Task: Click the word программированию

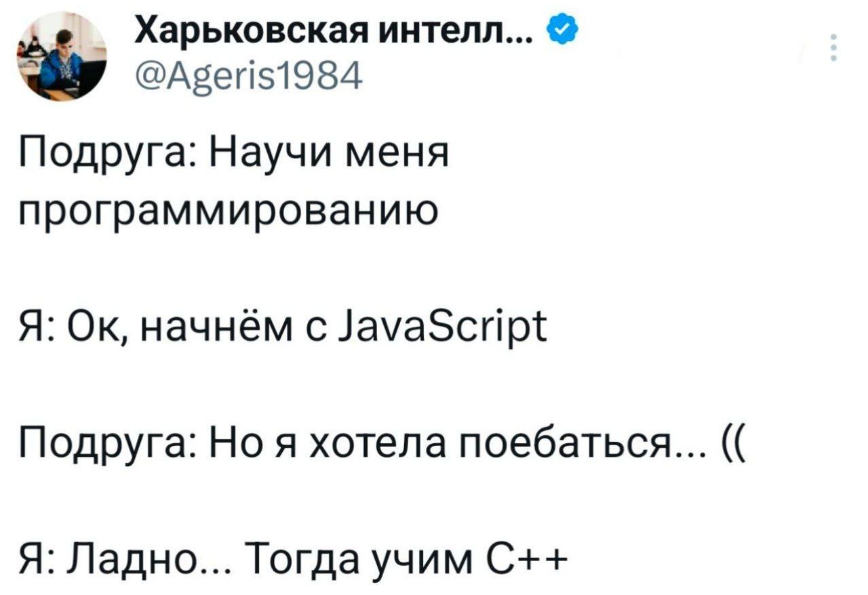Action: point(229,216)
